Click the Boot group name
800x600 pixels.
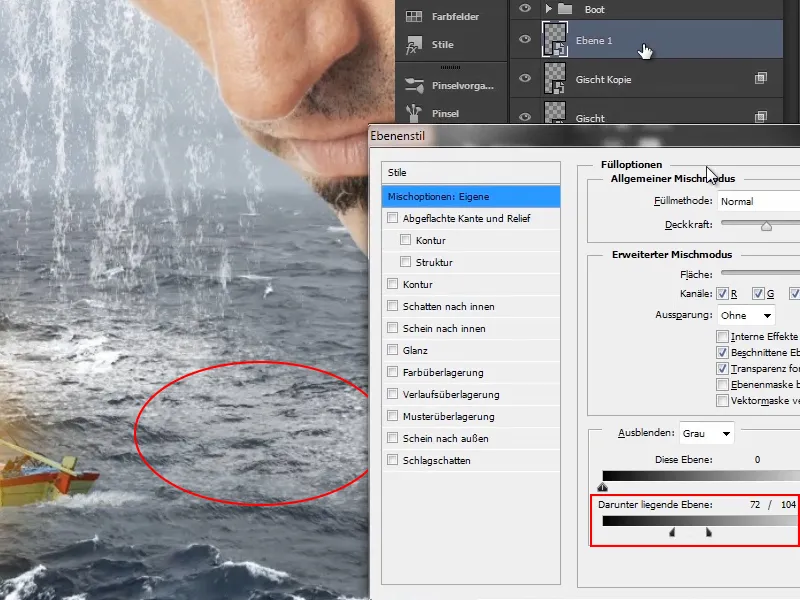(594, 9)
